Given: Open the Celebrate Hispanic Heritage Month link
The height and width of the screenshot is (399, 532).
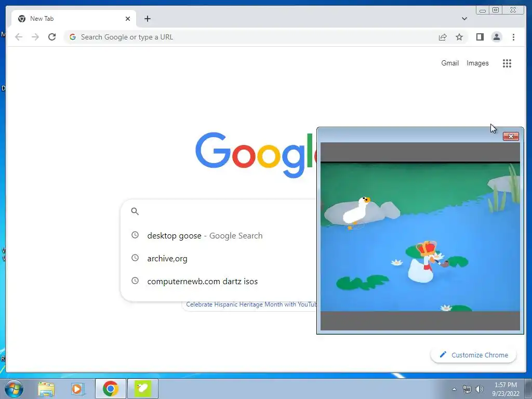Looking at the screenshot, I should click(251, 304).
